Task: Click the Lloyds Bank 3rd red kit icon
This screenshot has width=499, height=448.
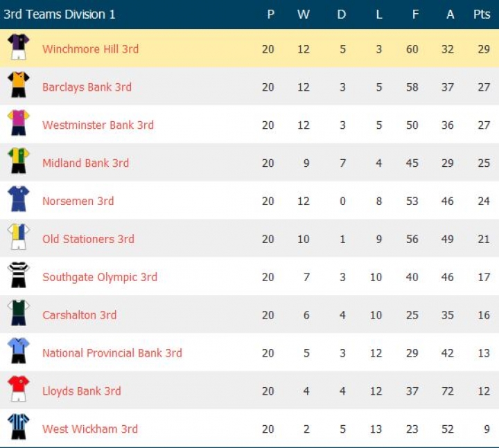Action: pyautogui.click(x=19, y=391)
